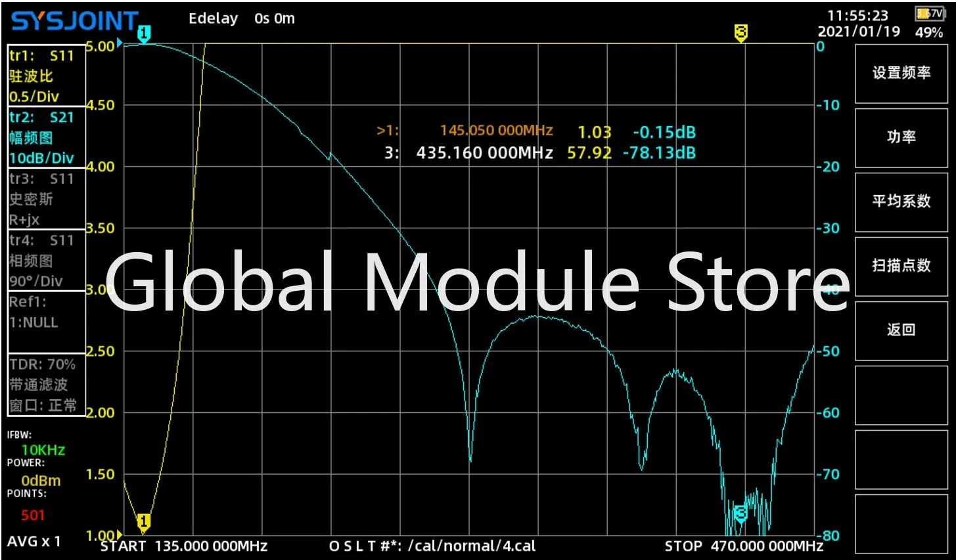The height and width of the screenshot is (560, 956).
Task: Click the calibration path /cal/normal/4.cal
Action: tap(472, 546)
